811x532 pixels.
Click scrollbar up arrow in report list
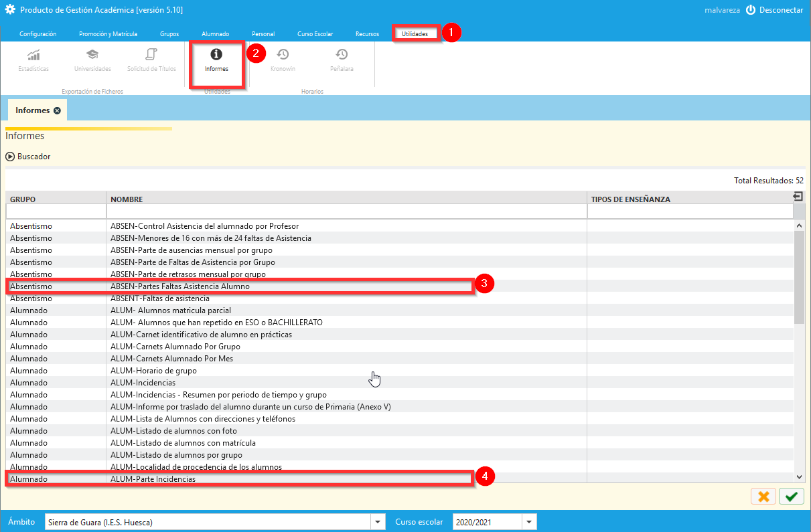pyautogui.click(x=799, y=226)
